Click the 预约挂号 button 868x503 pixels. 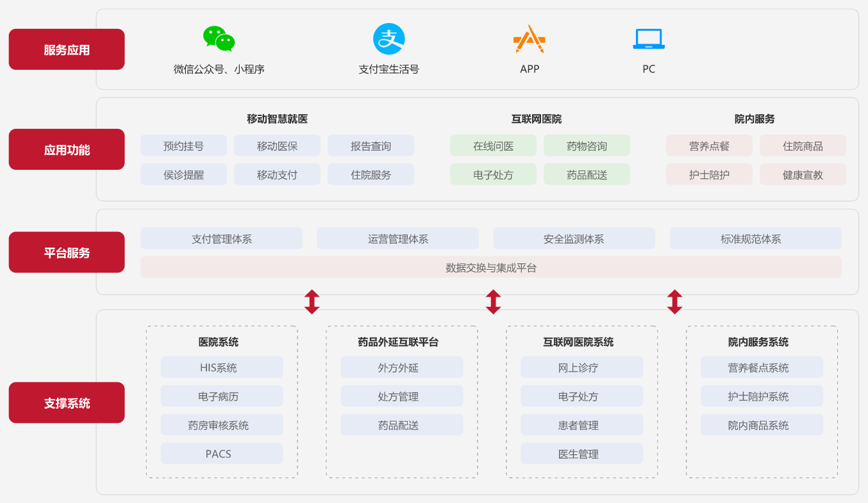tap(183, 146)
